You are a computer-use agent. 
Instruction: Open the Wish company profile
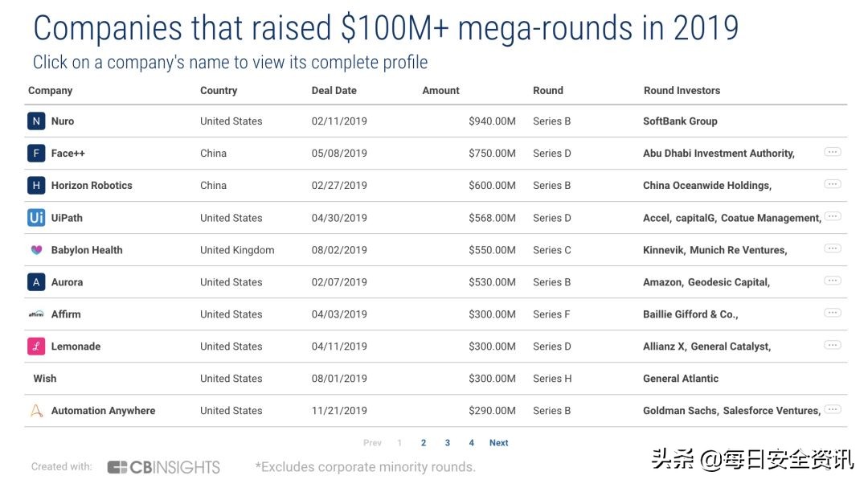coord(45,379)
